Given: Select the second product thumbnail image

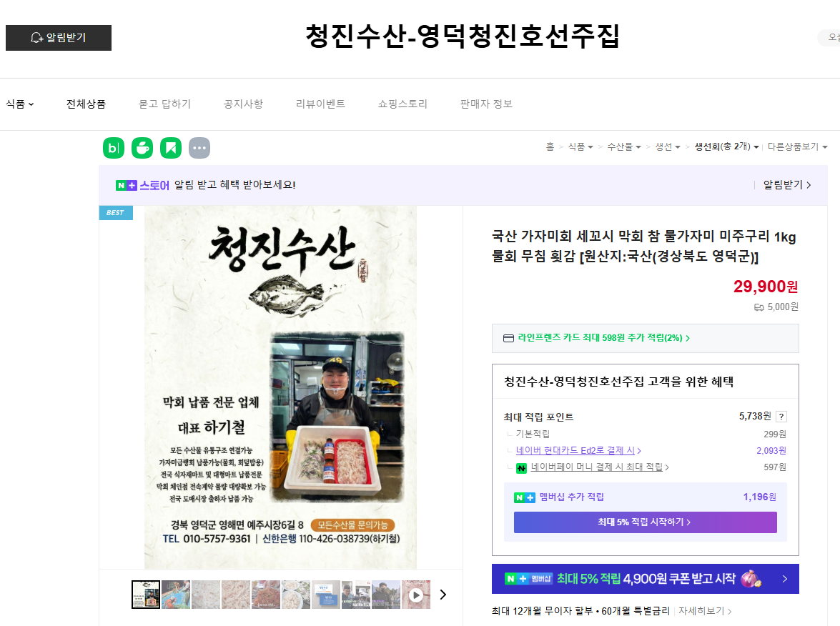Looking at the screenshot, I should [x=176, y=595].
